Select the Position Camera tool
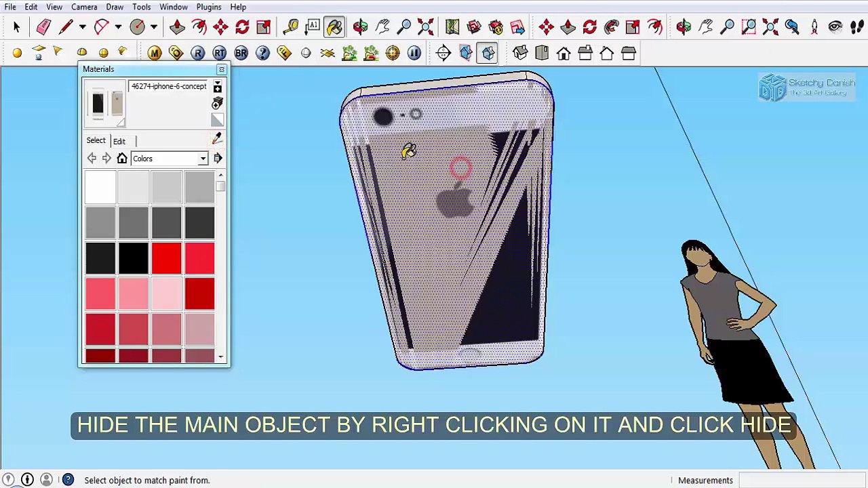868x488 pixels. click(814, 27)
